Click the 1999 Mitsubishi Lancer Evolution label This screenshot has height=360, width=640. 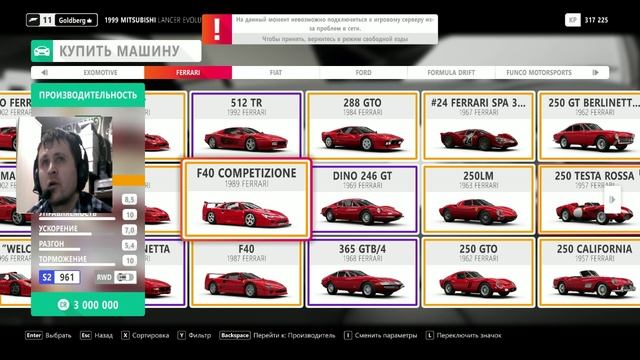pos(153,20)
